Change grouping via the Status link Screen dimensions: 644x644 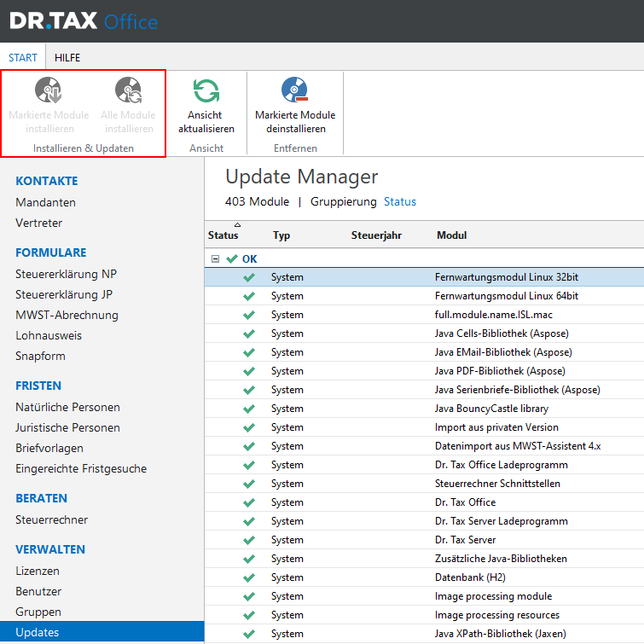point(400,201)
